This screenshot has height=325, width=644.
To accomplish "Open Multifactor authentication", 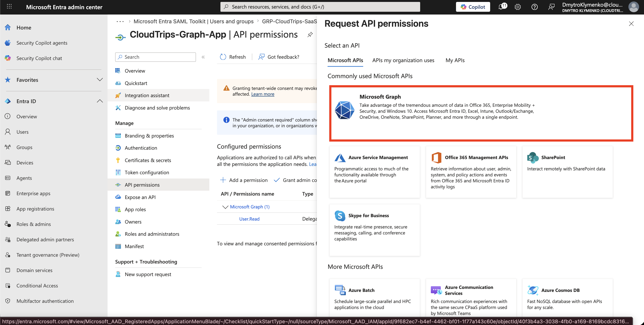I will point(45,301).
